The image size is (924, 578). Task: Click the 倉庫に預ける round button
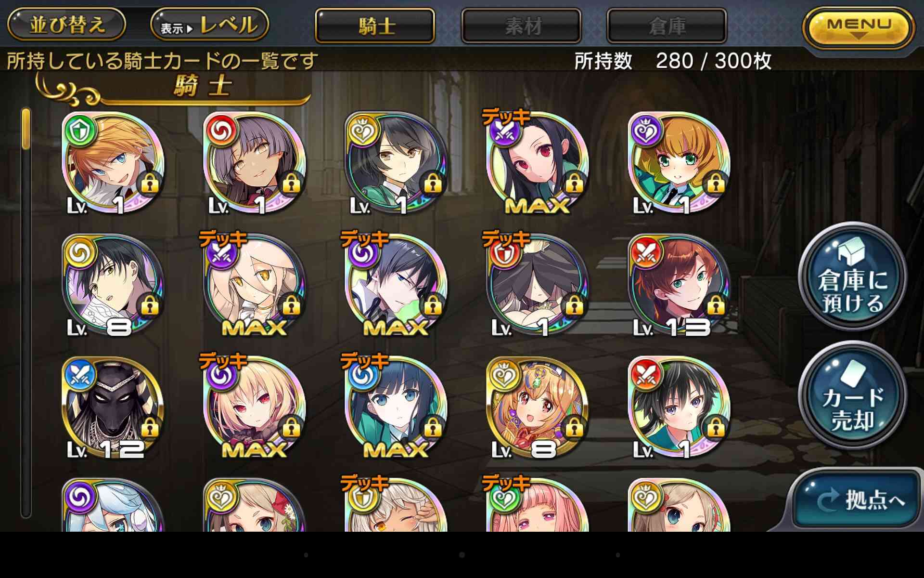click(853, 276)
